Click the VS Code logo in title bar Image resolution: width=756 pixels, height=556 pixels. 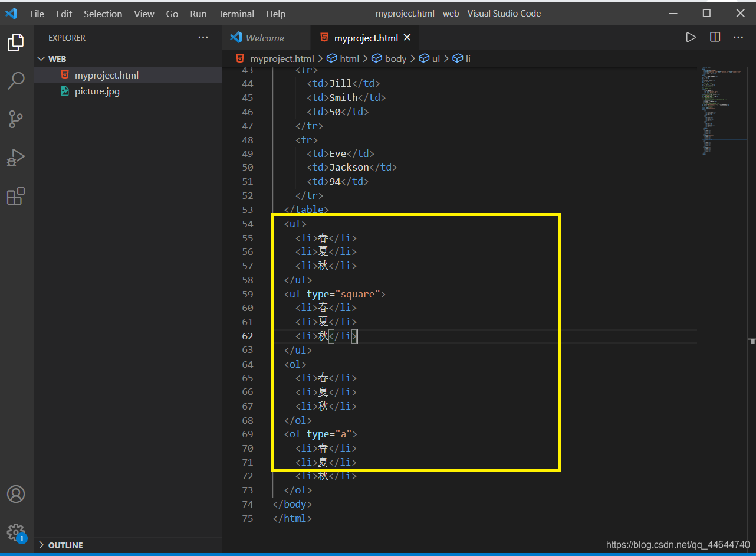[x=11, y=13]
